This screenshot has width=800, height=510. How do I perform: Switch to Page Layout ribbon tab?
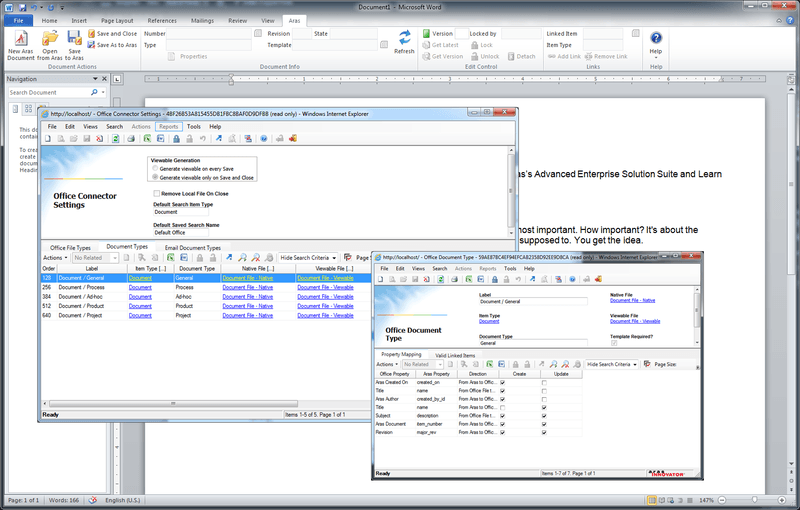coord(117,20)
